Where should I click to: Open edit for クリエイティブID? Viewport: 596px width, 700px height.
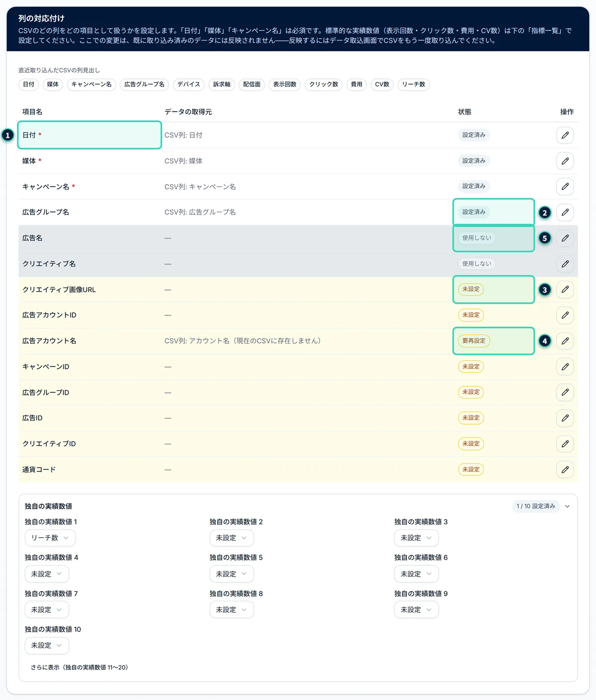[x=565, y=444]
